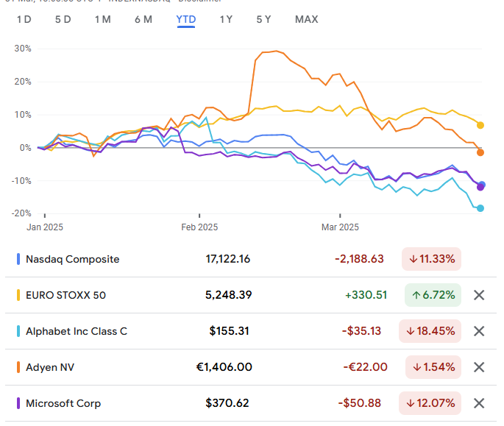Remove Alphabet Inc Class C comparison

tap(479, 331)
